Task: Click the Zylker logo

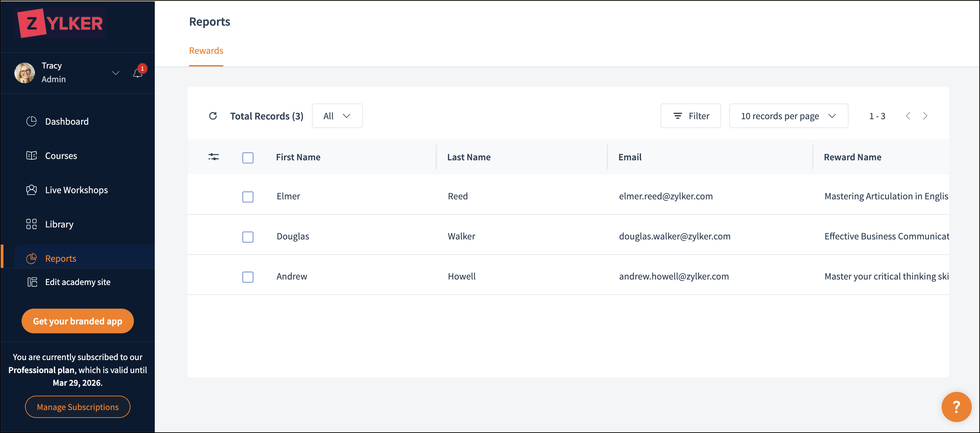Action: pos(61,23)
